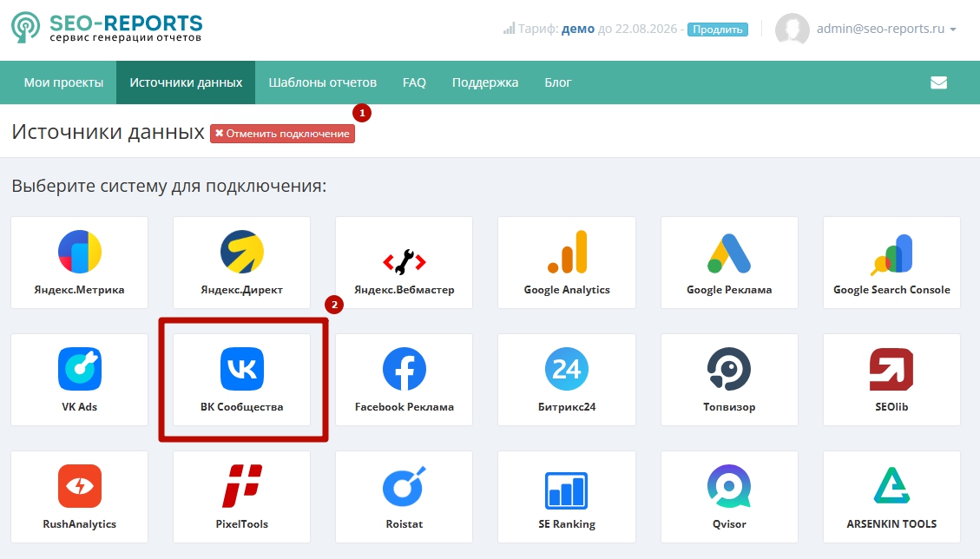Viewport: 980px width, 559px height.
Task: Click the ВК Сообщества label text
Action: (242, 406)
